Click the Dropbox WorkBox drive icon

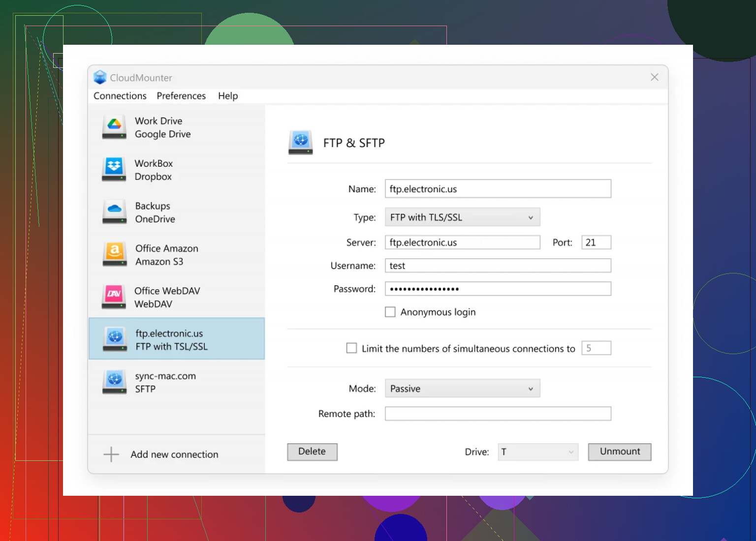[x=114, y=170]
